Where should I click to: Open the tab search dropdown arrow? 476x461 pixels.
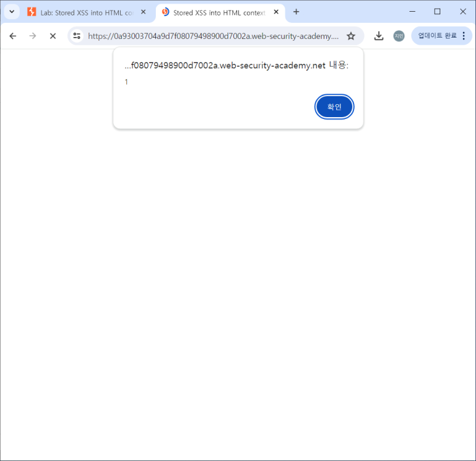pos(12,12)
